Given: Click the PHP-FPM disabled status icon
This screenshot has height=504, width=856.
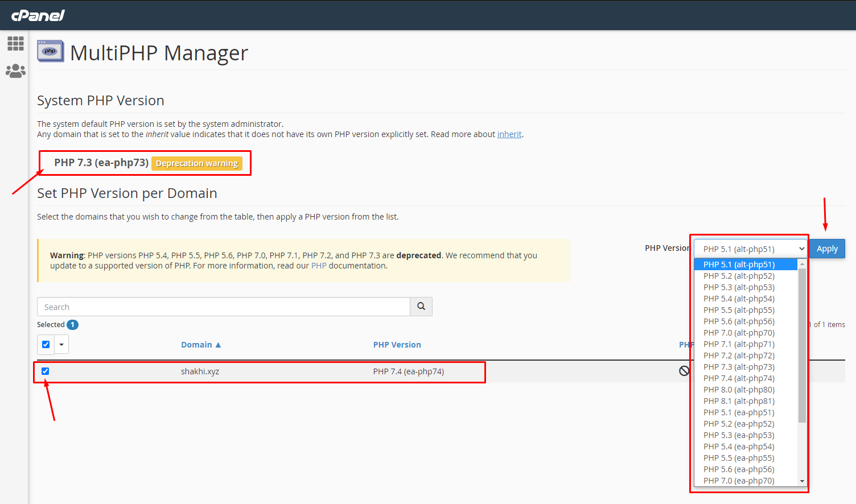Looking at the screenshot, I should 684,371.
